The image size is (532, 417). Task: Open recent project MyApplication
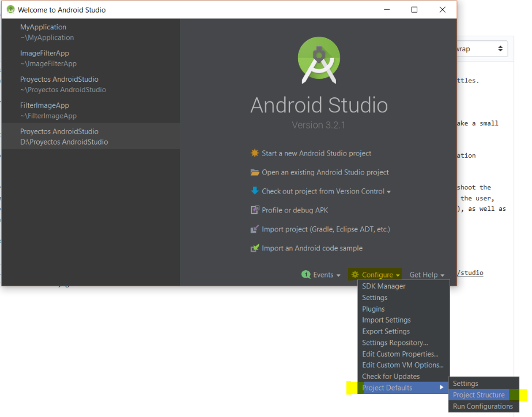[90, 32]
